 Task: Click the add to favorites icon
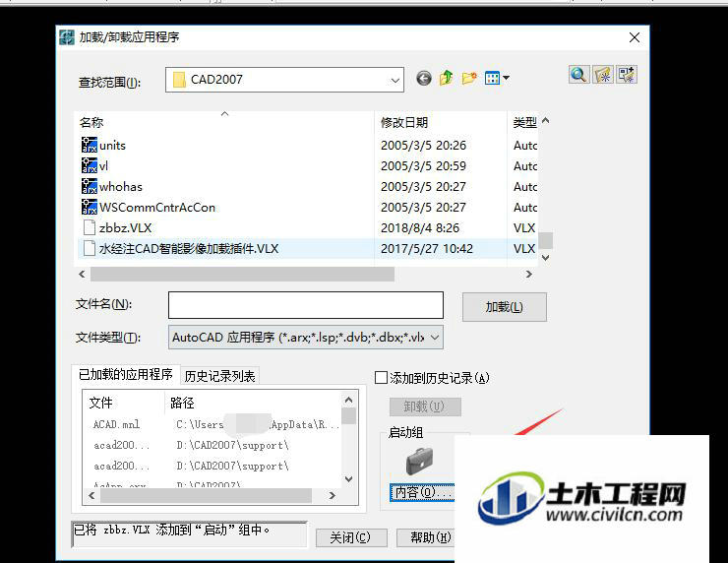[x=603, y=75]
